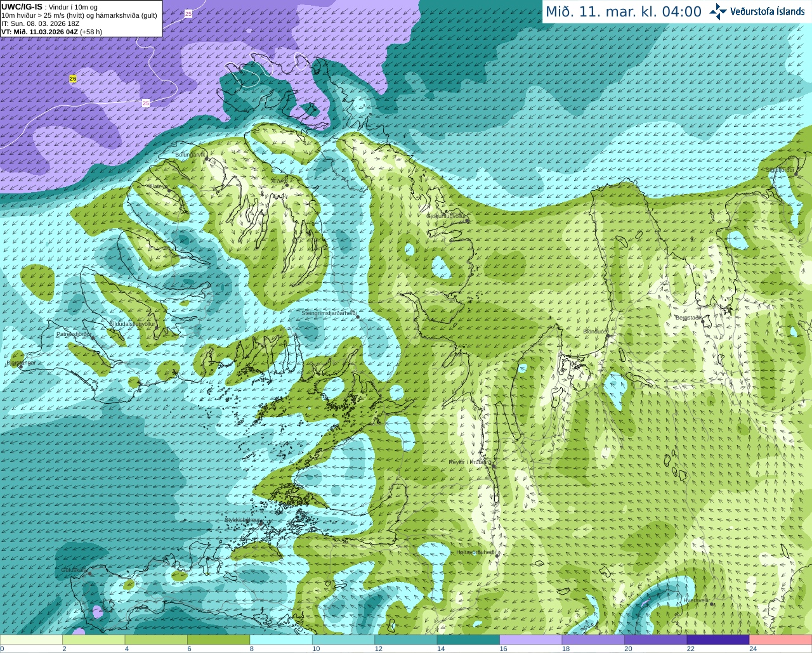
Task: Click the UWC/IG-IS Vindur í 10m title line
Action: tap(49, 7)
